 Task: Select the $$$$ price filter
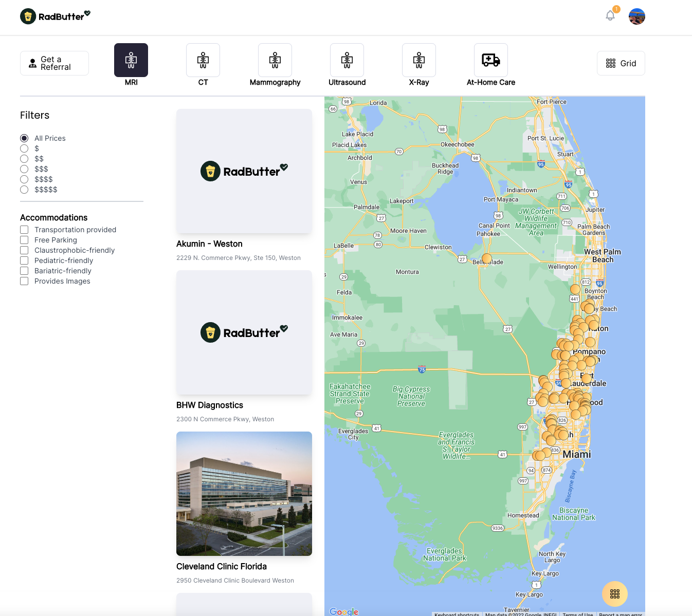pos(24,179)
